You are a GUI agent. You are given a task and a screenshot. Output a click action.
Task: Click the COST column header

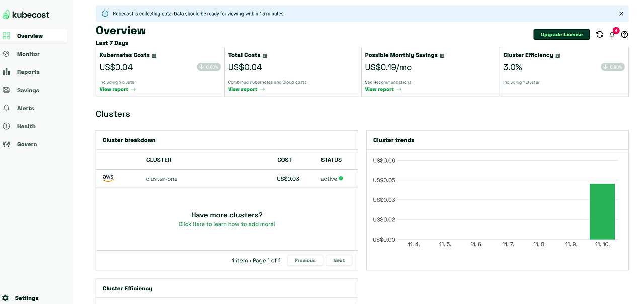[284, 160]
